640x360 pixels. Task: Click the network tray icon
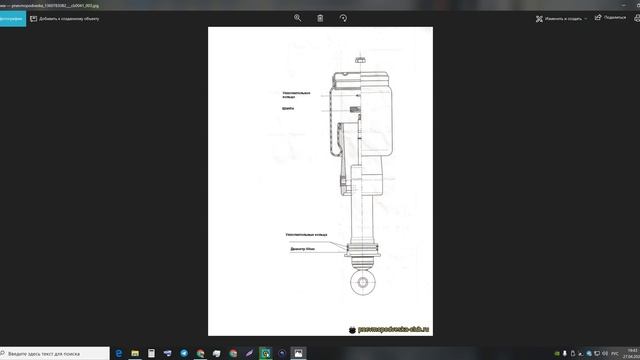597,353
